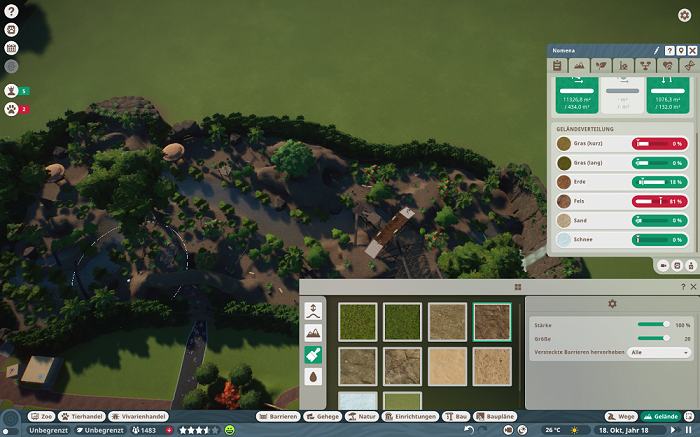This screenshot has height=437, width=700.
Task: Open the round zoo compass button bottom-left
Action: [x=11, y=419]
